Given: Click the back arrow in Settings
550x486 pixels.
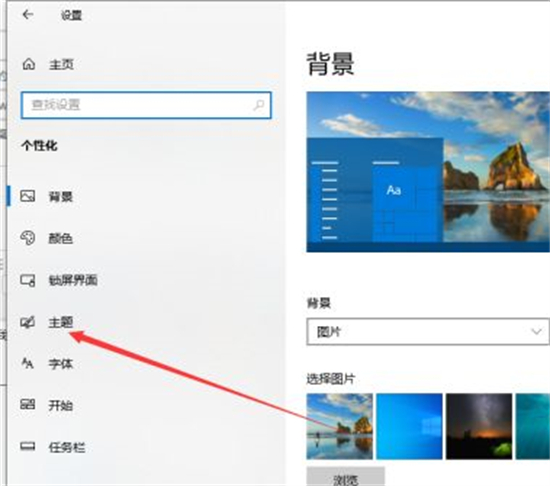Looking at the screenshot, I should click(28, 14).
